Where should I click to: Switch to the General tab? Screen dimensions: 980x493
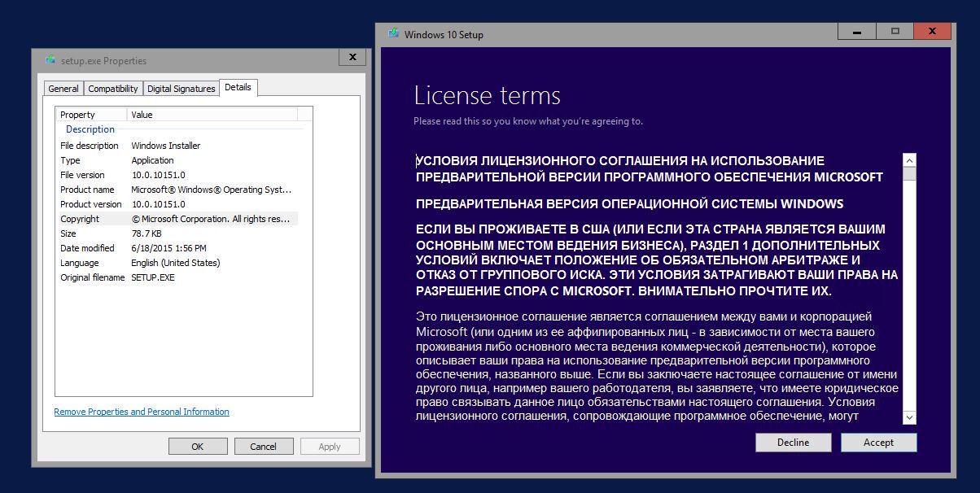pyautogui.click(x=63, y=89)
